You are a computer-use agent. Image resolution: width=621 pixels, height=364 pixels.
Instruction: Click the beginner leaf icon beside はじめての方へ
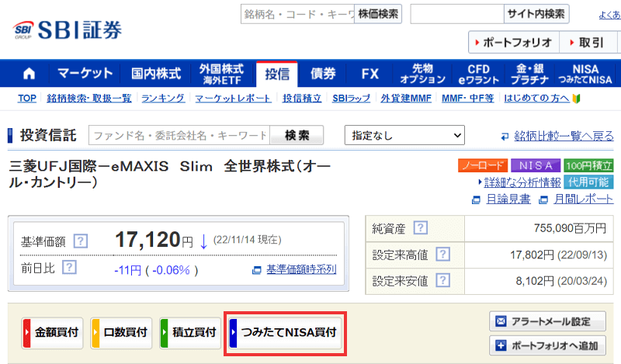coord(576,99)
